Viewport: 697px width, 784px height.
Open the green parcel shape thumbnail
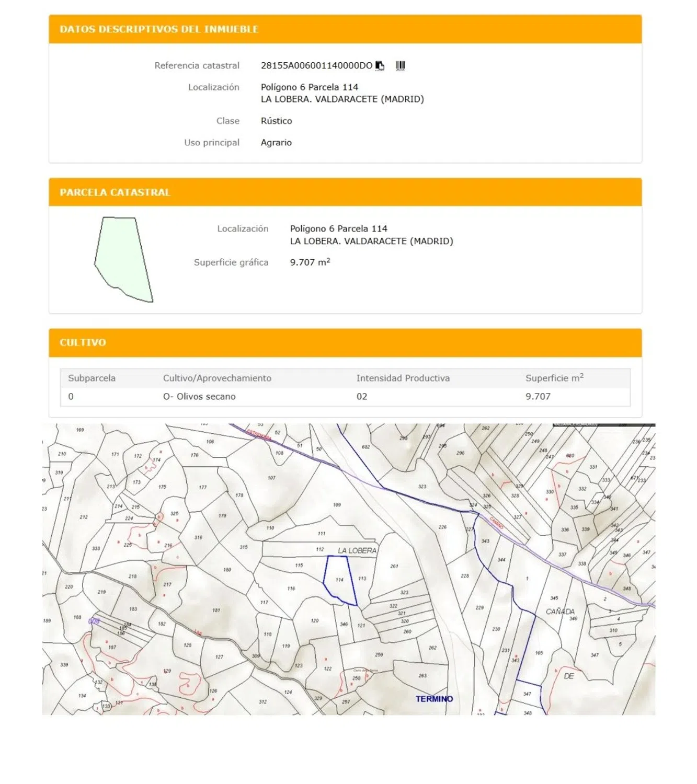(124, 259)
